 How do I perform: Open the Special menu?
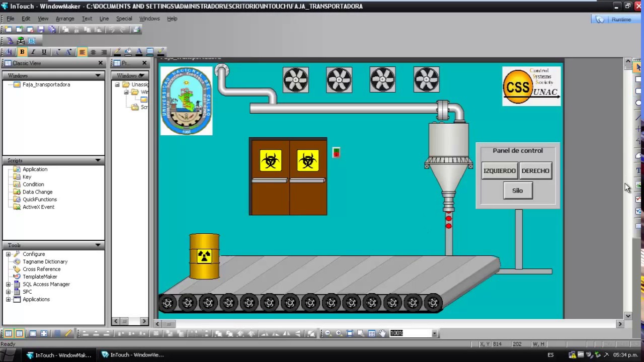tap(124, 19)
